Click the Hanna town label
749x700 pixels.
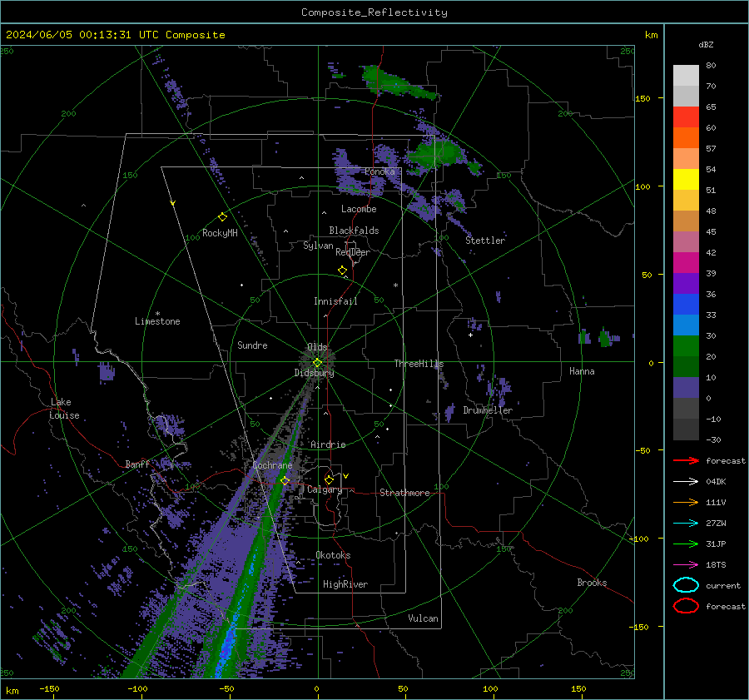pyautogui.click(x=582, y=371)
